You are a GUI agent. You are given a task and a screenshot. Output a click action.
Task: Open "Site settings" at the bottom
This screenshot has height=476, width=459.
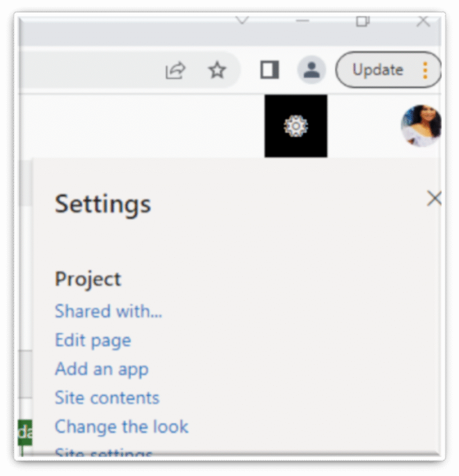pyautogui.click(x=103, y=453)
